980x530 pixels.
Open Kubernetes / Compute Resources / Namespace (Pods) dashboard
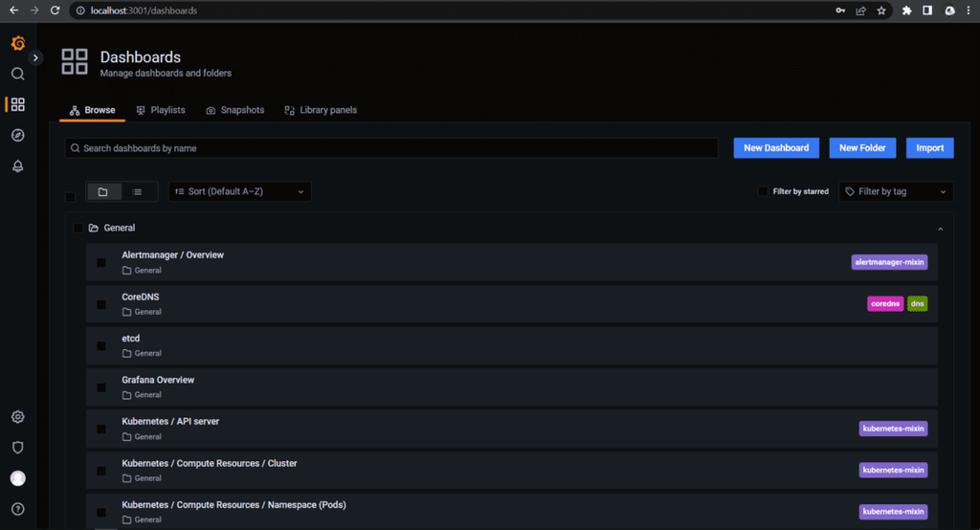click(234, 505)
